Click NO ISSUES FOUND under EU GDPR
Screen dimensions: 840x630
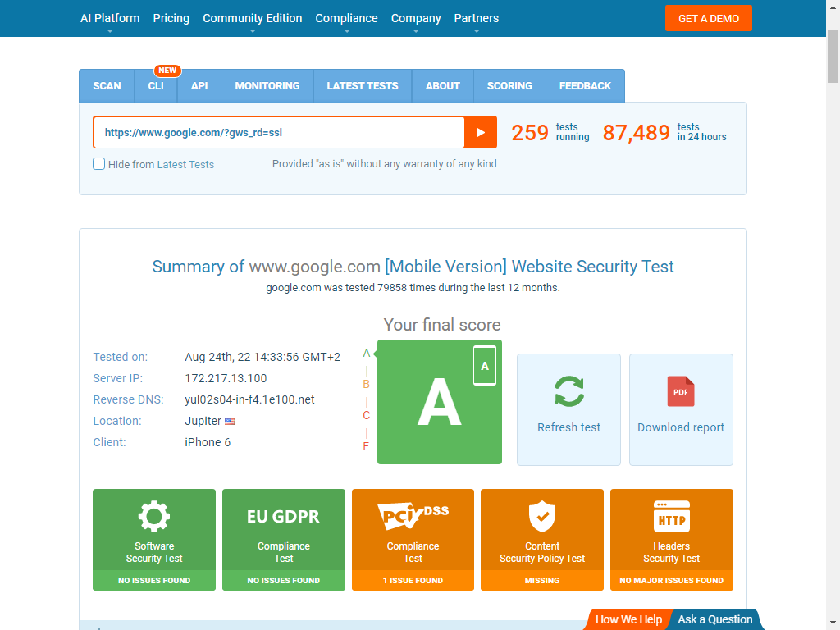[x=283, y=580]
